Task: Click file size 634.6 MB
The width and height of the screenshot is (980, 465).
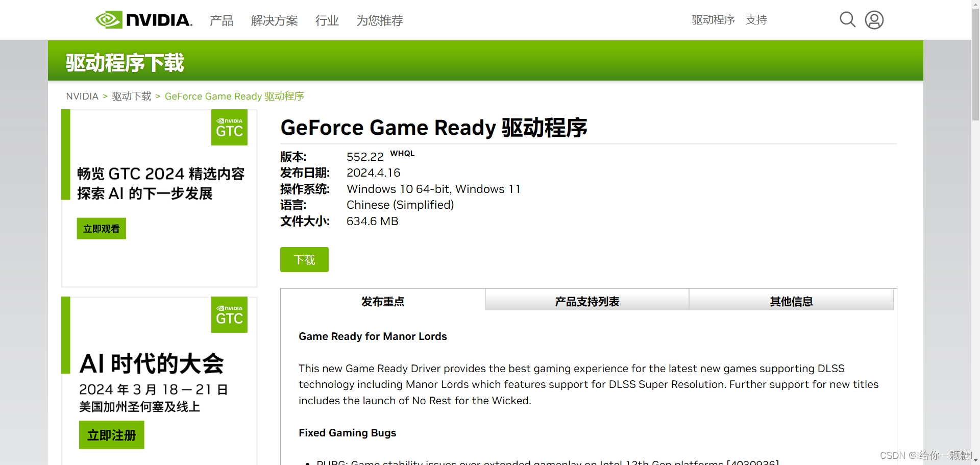Action: [x=373, y=221]
